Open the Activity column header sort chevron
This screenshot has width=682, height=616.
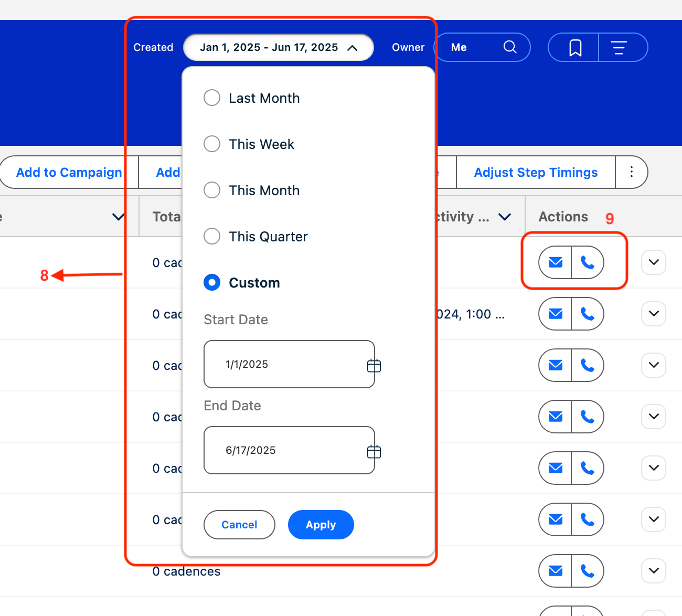(x=505, y=217)
